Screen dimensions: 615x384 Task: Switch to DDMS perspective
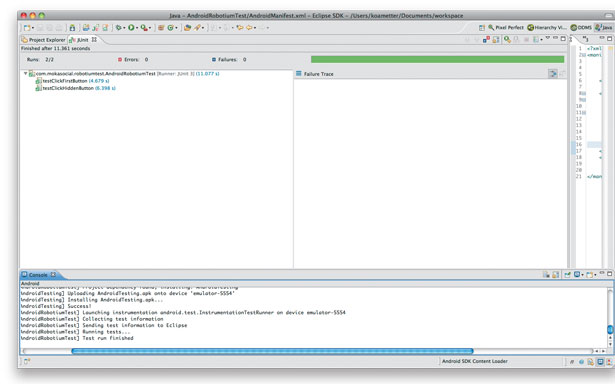click(581, 27)
